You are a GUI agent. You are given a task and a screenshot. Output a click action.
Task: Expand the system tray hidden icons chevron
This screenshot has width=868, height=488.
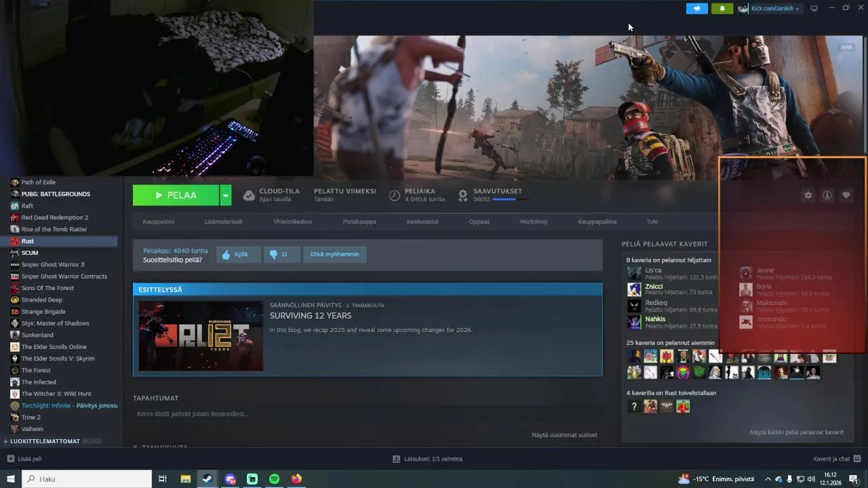(768, 479)
